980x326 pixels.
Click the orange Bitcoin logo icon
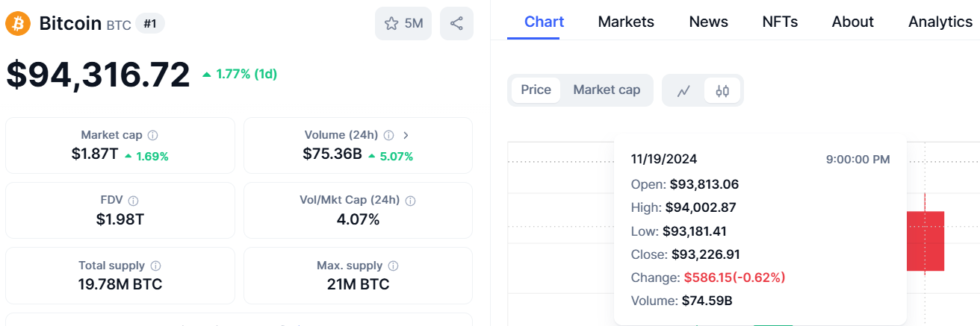point(18,23)
